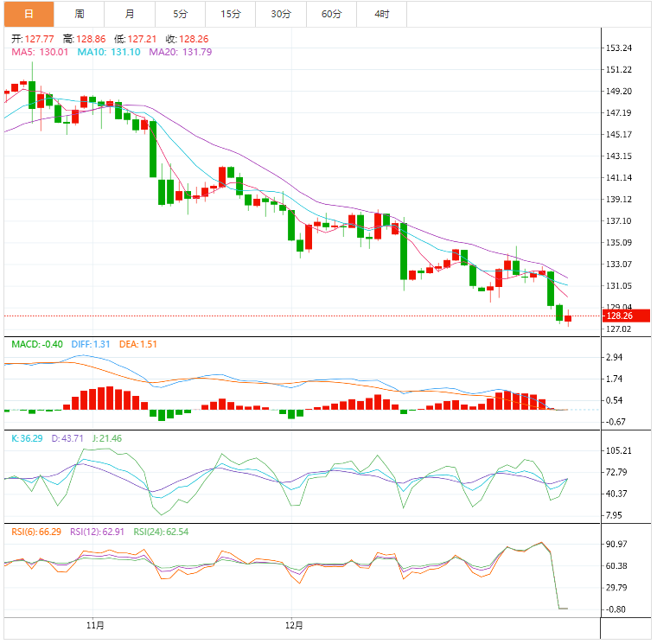Click the active 日 (daily) tab
The height and width of the screenshot is (644, 657).
[x=29, y=14]
